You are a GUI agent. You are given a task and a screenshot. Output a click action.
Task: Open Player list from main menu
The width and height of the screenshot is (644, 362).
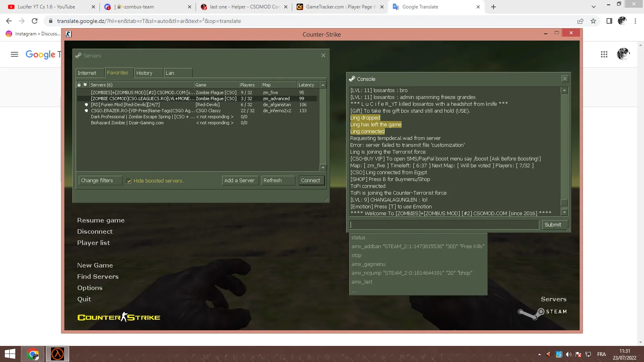click(93, 243)
